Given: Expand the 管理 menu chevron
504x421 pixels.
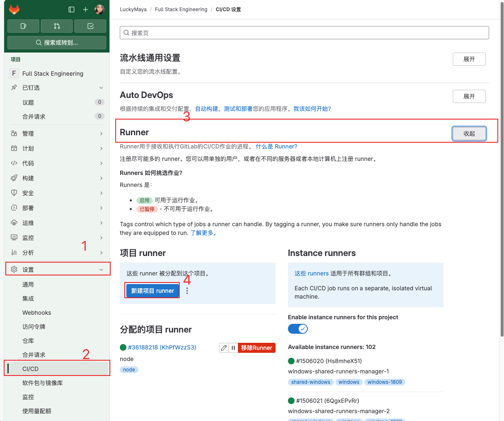Looking at the screenshot, I should click(x=101, y=134).
